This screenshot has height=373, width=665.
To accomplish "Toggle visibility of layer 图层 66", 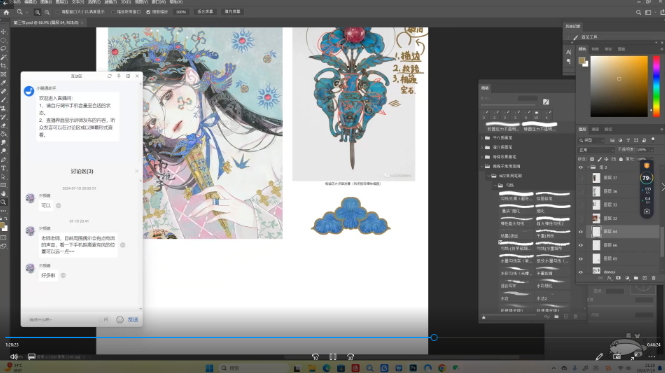I will click(581, 245).
